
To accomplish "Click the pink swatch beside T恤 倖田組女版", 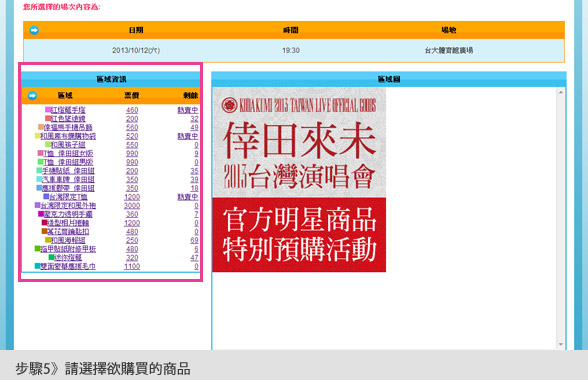I will [40, 153].
